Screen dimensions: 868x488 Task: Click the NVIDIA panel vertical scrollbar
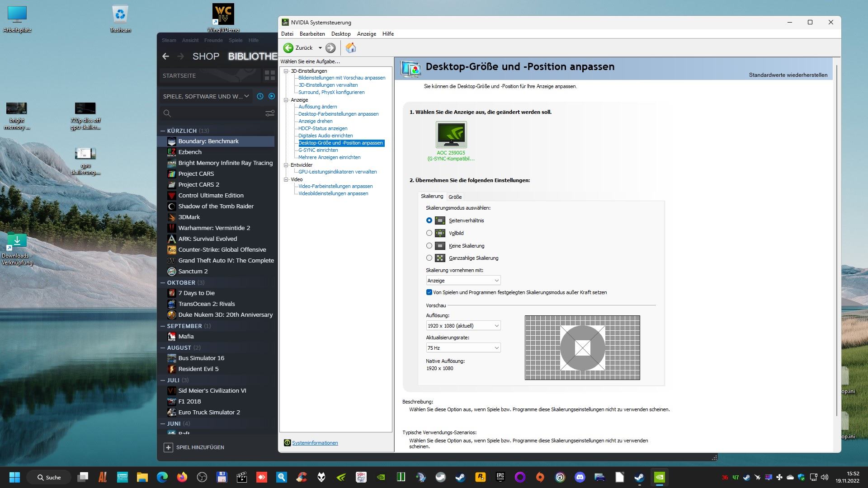point(837,239)
